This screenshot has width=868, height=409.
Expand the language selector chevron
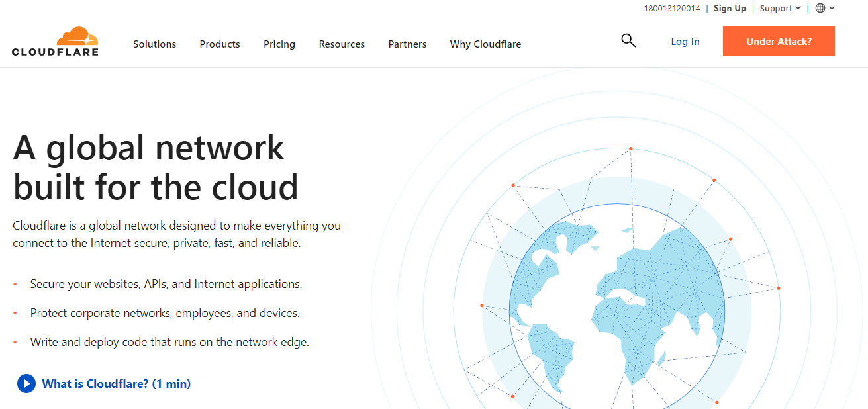(832, 8)
